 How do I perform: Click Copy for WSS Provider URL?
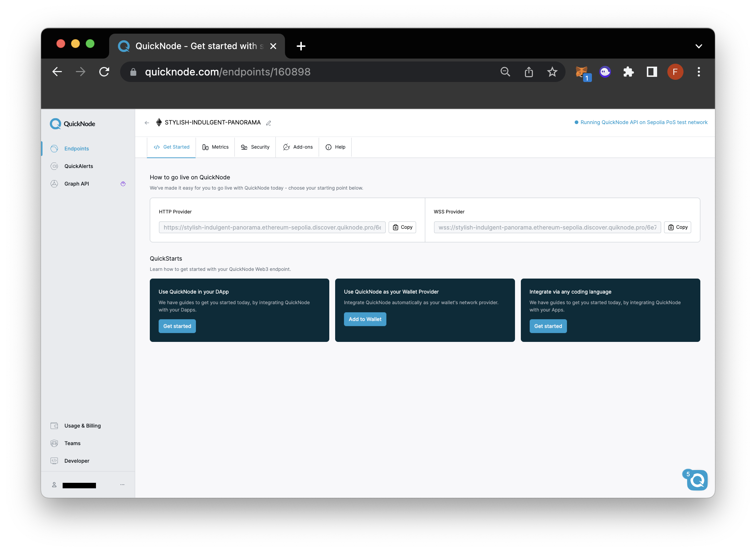click(x=677, y=227)
